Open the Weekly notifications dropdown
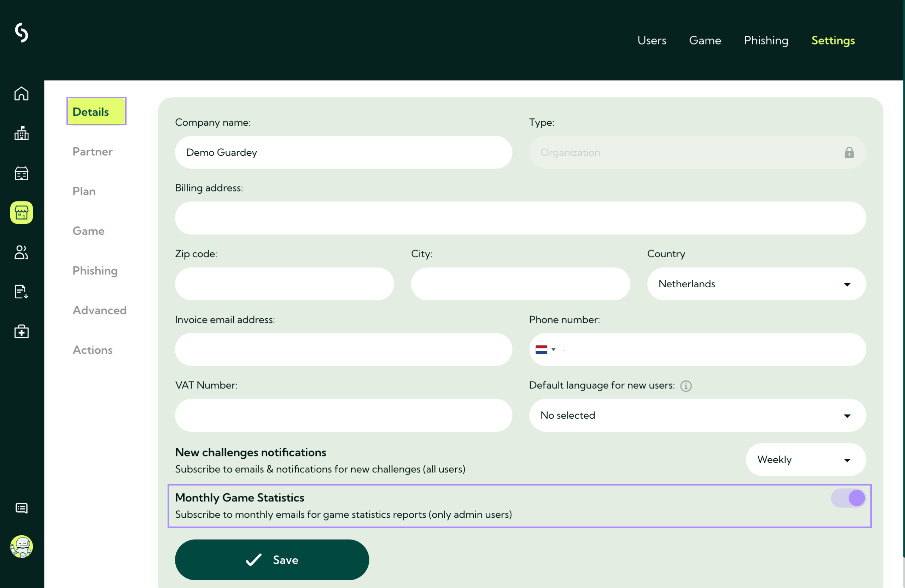This screenshot has height=588, width=905. pos(805,459)
